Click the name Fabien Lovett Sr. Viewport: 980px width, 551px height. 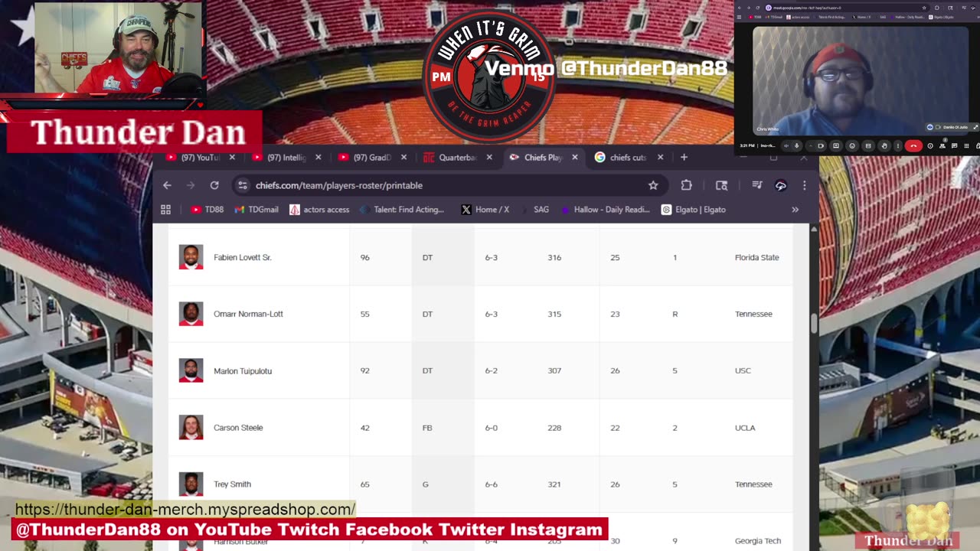pos(243,257)
